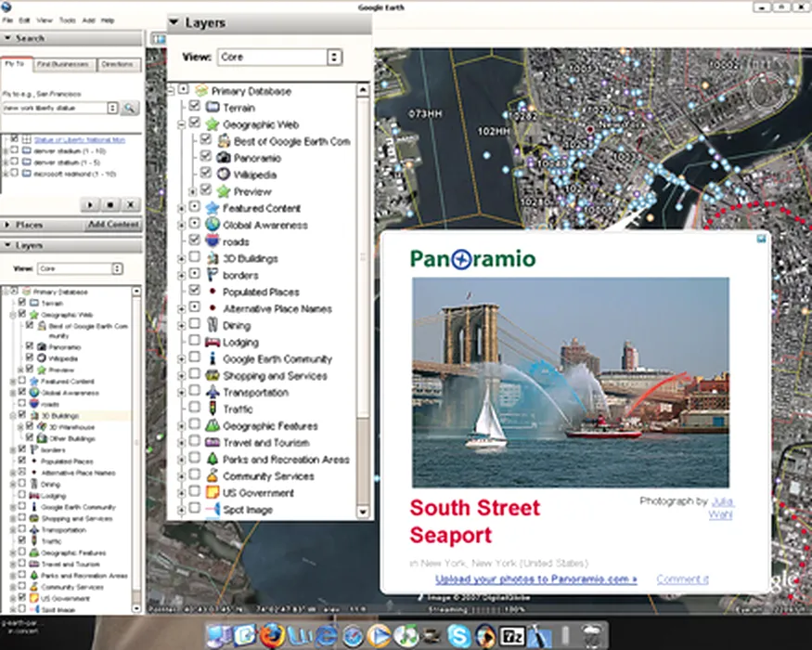Click the Panoramio camera icon in large Layers list

[224, 158]
